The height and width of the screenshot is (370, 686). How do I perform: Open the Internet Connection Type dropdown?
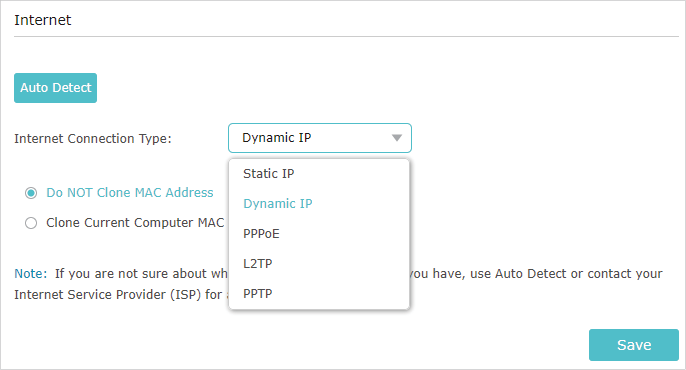(320, 138)
